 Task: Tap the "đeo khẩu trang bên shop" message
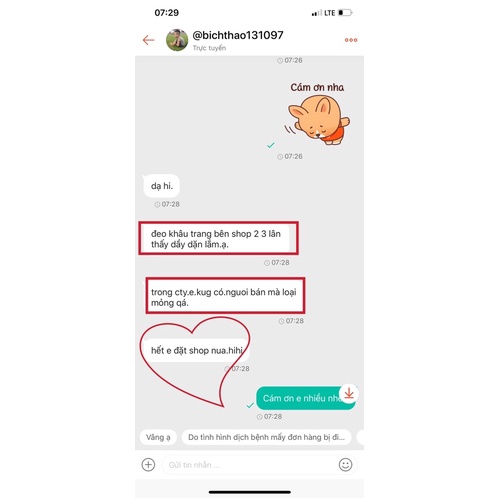(218, 239)
